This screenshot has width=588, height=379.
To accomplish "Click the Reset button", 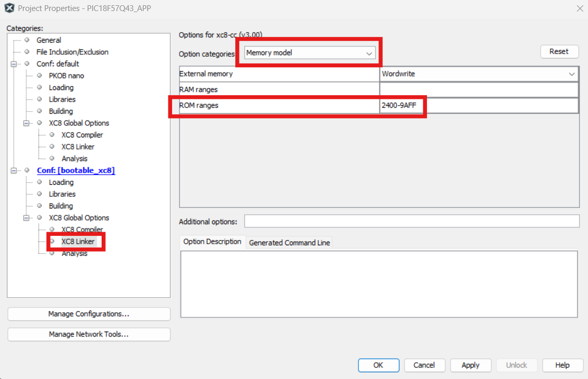I will (559, 52).
